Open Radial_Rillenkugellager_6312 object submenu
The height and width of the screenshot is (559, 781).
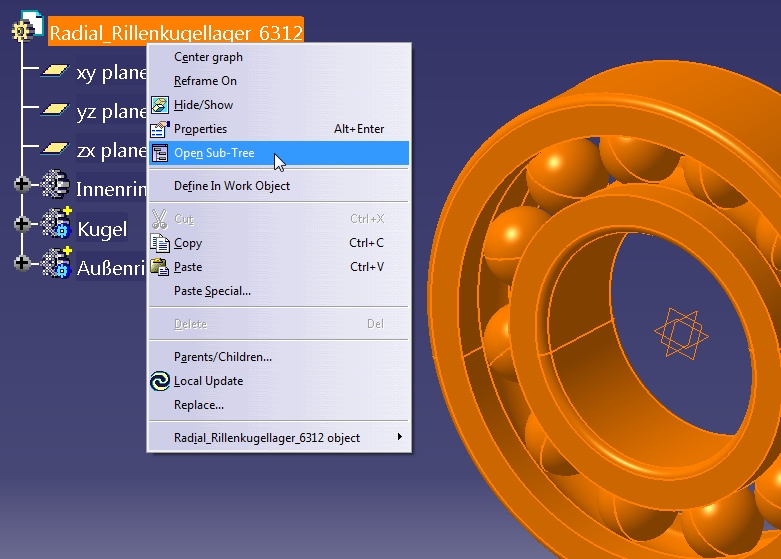pos(279,438)
